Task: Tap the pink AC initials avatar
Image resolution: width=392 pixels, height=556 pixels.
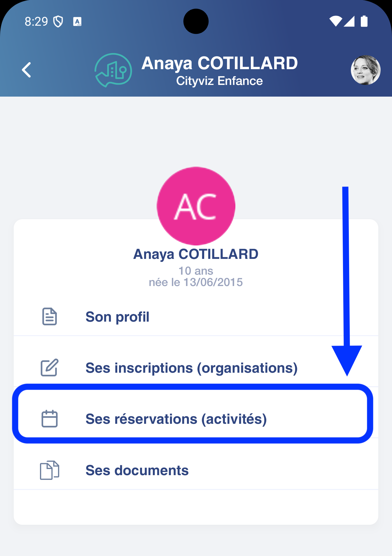Action: click(x=196, y=206)
